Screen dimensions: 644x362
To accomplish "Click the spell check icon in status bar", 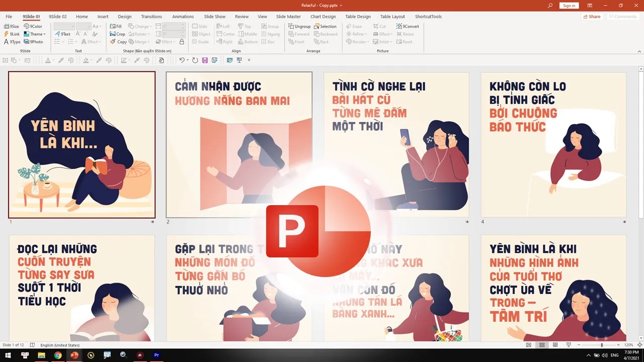I will 32,345.
